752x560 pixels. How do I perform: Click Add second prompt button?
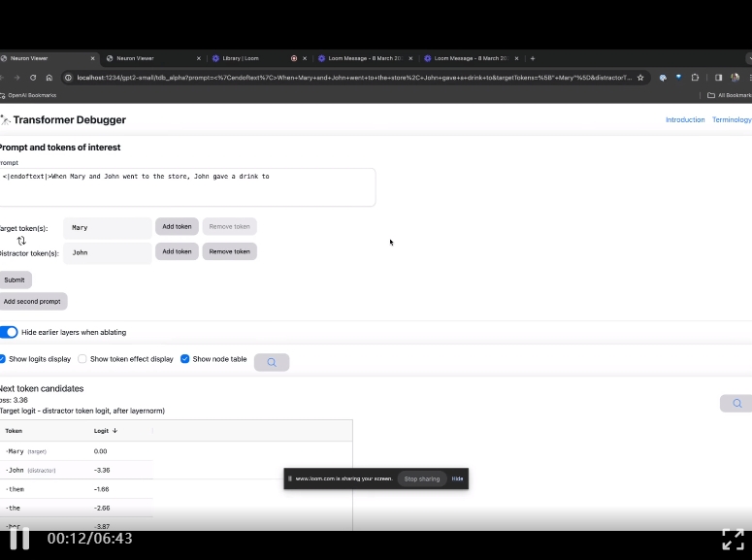point(33,302)
